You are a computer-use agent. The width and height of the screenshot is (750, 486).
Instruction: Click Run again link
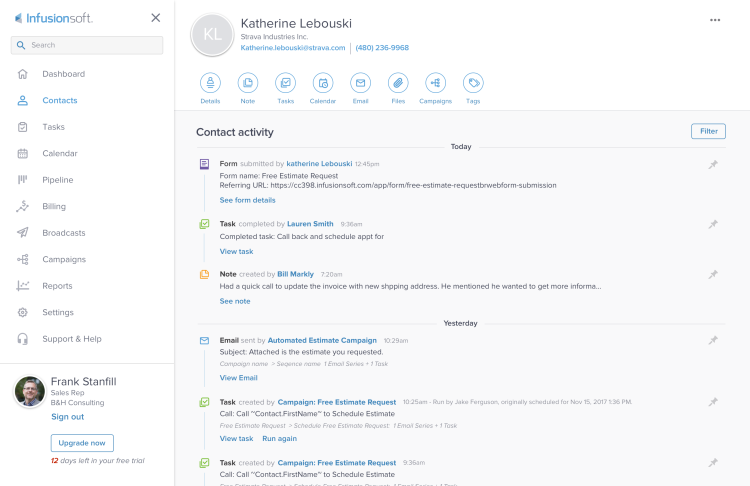[279, 438]
